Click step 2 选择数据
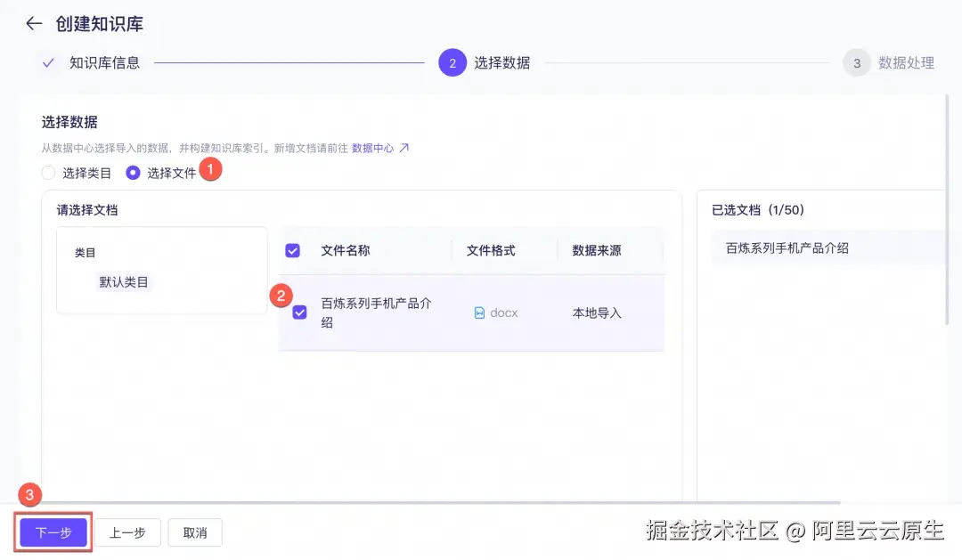962x560 pixels. (485, 62)
